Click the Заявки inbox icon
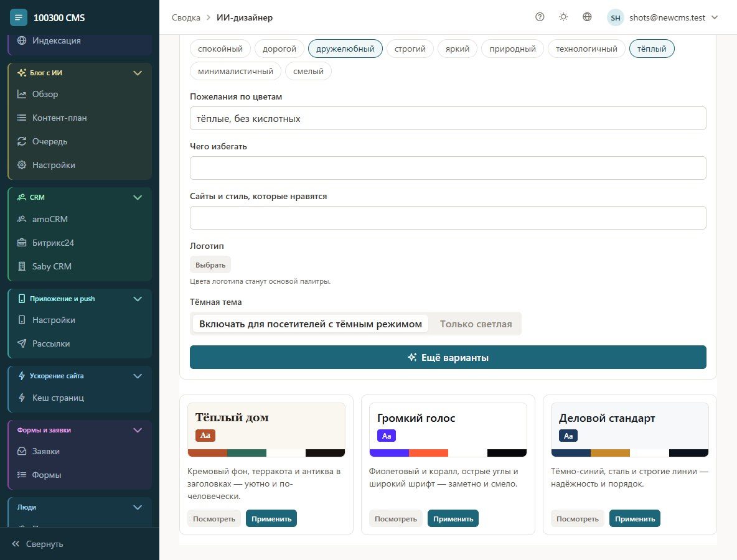 pos(22,451)
